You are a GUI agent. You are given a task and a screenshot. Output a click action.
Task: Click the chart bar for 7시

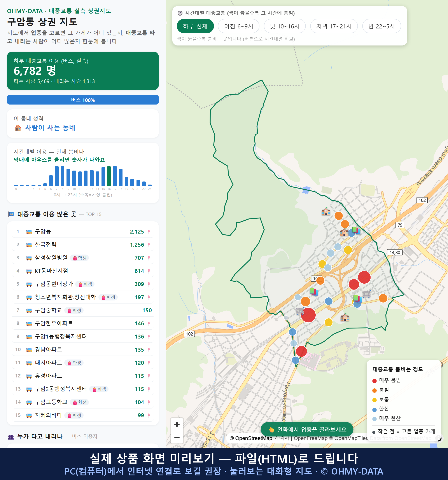(x=56, y=176)
